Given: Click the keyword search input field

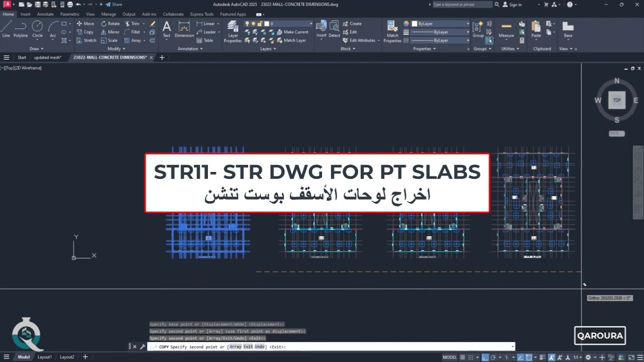Looking at the screenshot, I should tap(462, 5).
